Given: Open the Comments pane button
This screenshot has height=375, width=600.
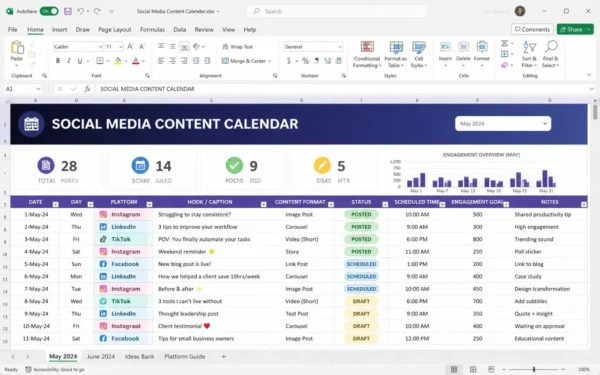Looking at the screenshot, I should [532, 29].
